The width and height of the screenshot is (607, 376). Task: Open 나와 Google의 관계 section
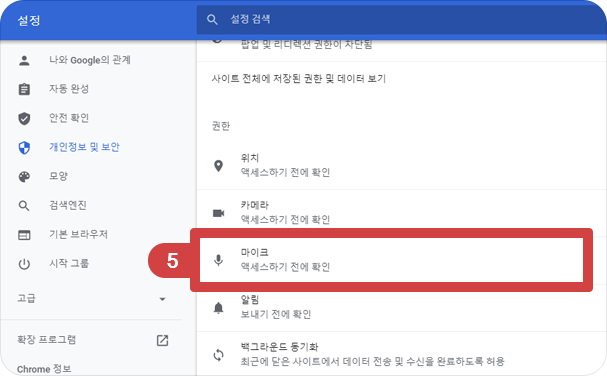[x=89, y=60]
